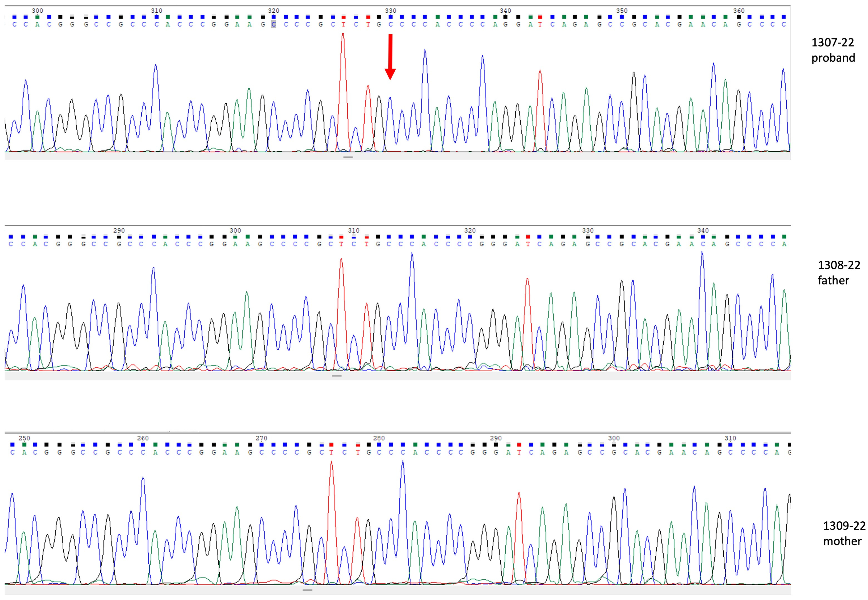Image resolution: width=868 pixels, height=600 pixels.
Task: Click position 330 on the proband ruler
Action: click(390, 11)
